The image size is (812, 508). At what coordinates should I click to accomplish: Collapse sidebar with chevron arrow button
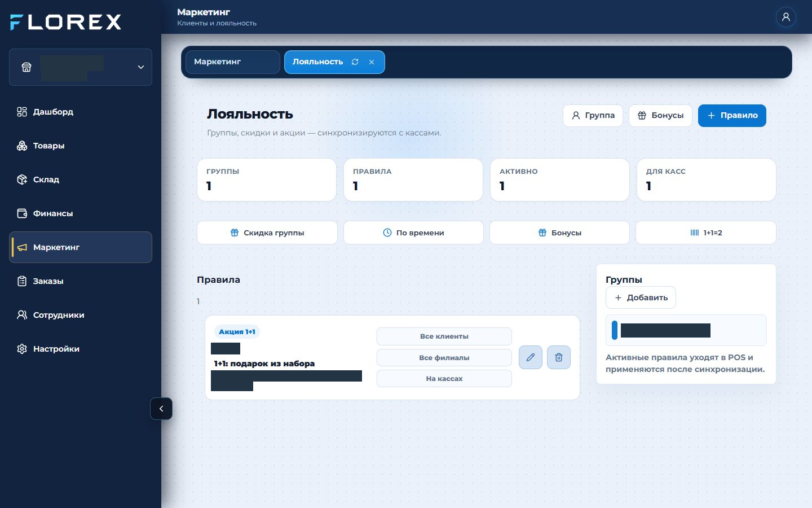[161, 409]
